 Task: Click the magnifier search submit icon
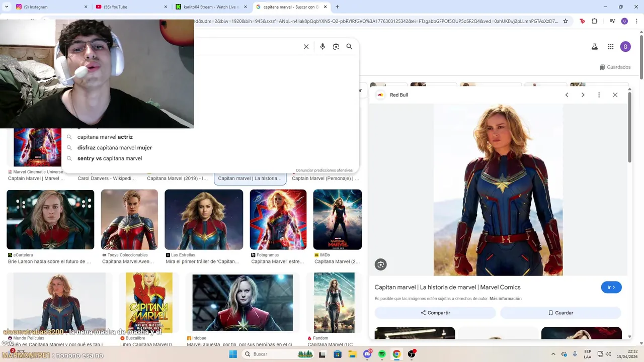(349, 47)
